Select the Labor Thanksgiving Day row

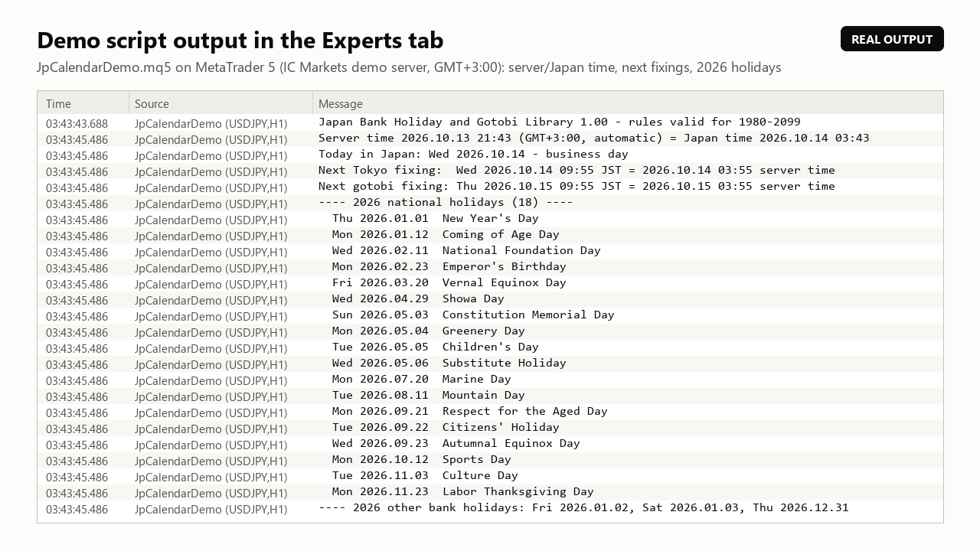490,492
